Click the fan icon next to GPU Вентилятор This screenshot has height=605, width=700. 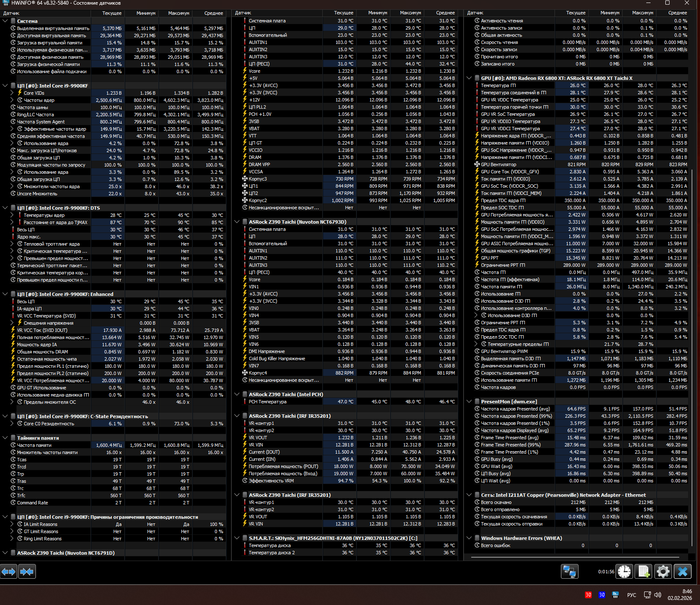477,164
